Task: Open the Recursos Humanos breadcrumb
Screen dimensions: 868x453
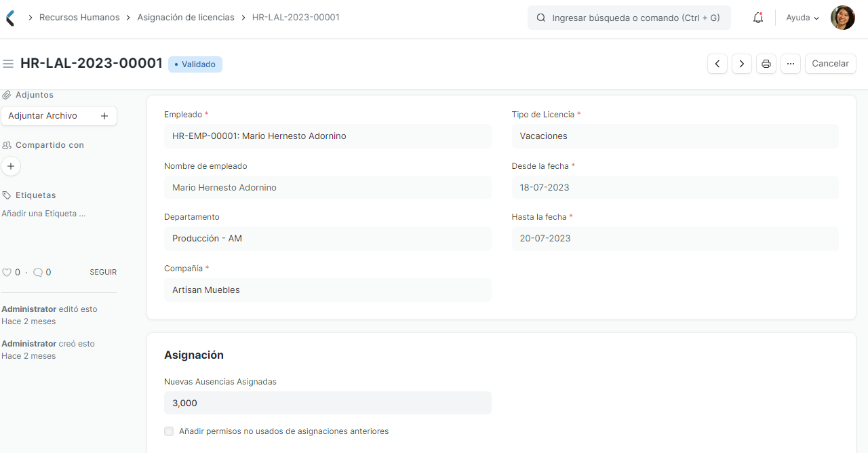Action: 79,17
